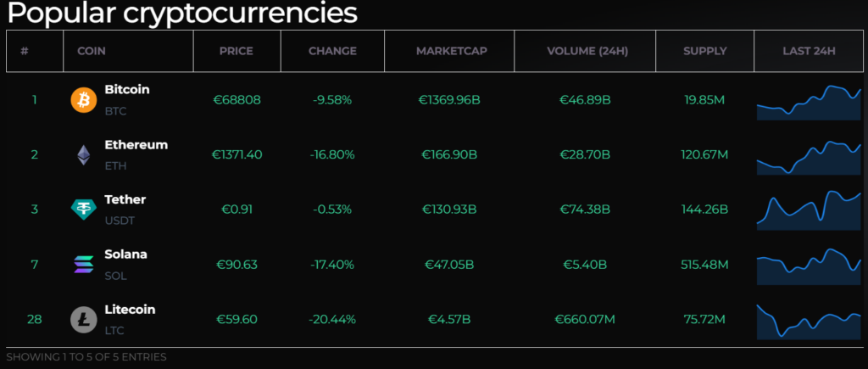This screenshot has height=369, width=868.
Task: Sort table by the Change column header
Action: [x=332, y=51]
